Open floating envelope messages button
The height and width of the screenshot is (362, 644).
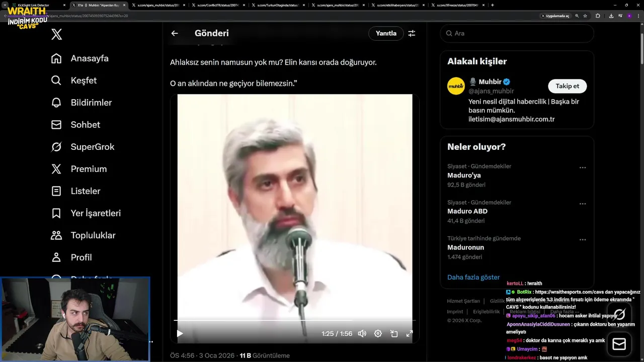[x=619, y=344]
